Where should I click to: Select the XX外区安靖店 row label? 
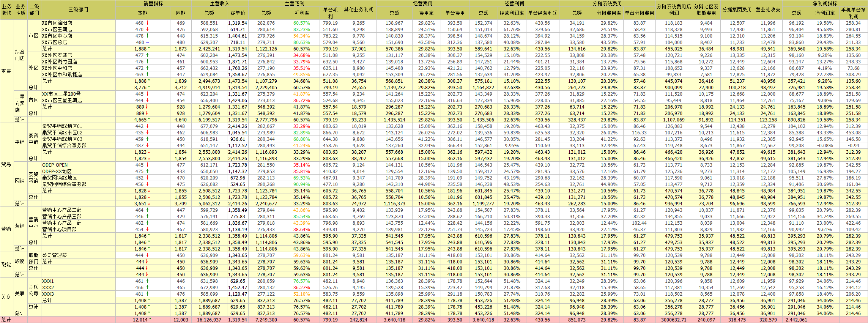point(57,55)
